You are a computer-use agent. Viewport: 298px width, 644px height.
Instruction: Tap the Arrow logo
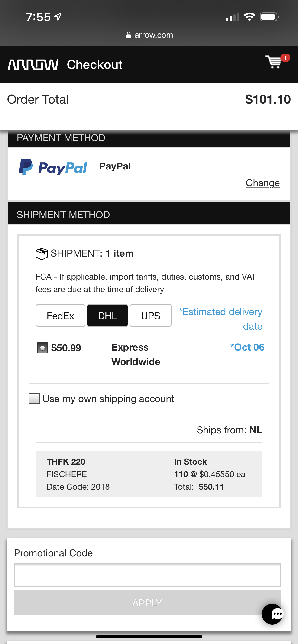[33, 65]
